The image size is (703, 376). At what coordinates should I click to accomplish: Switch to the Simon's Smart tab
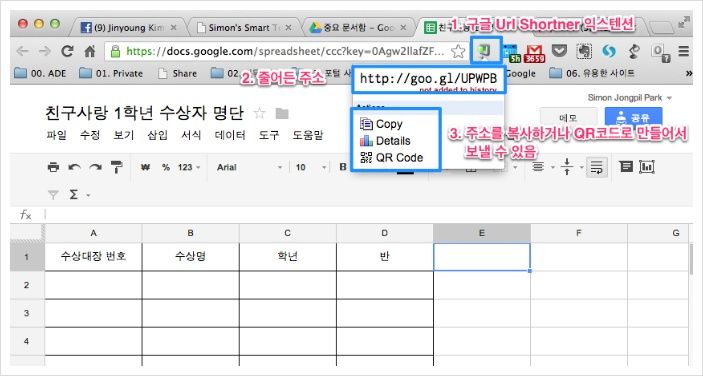click(x=244, y=28)
